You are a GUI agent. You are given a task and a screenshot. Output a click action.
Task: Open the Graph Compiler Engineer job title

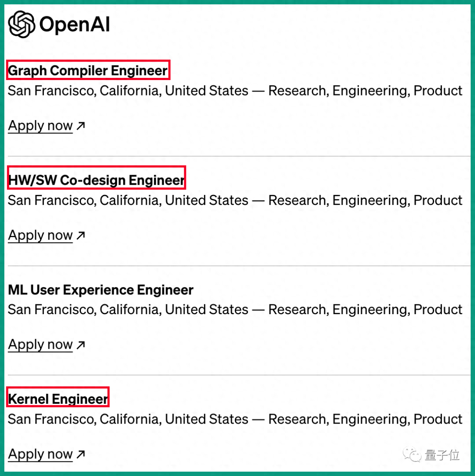pyautogui.click(x=88, y=70)
